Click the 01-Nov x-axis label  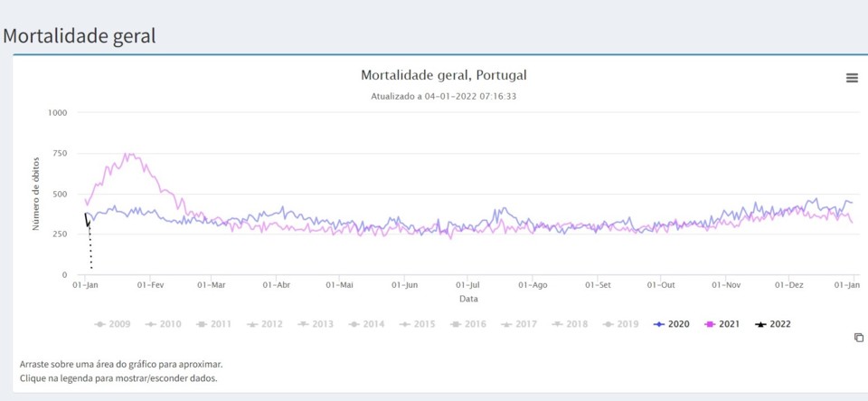pos(726,285)
